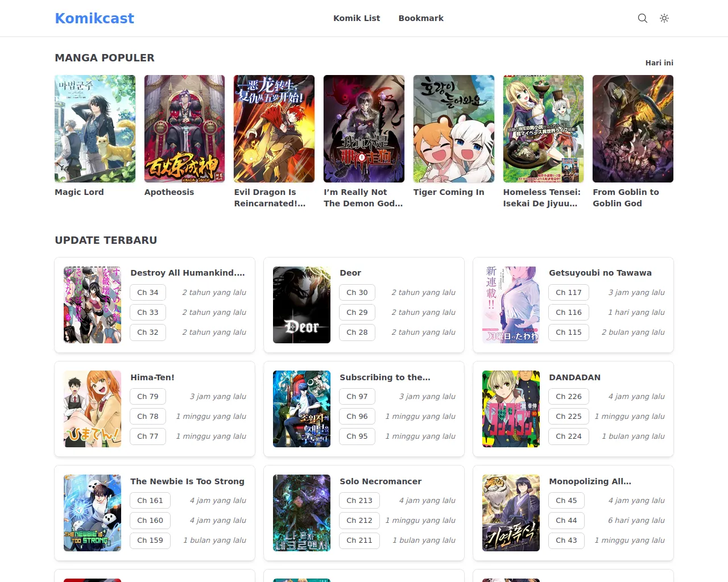Open the search icon in header
Image resolution: width=728 pixels, height=582 pixels.
[643, 18]
